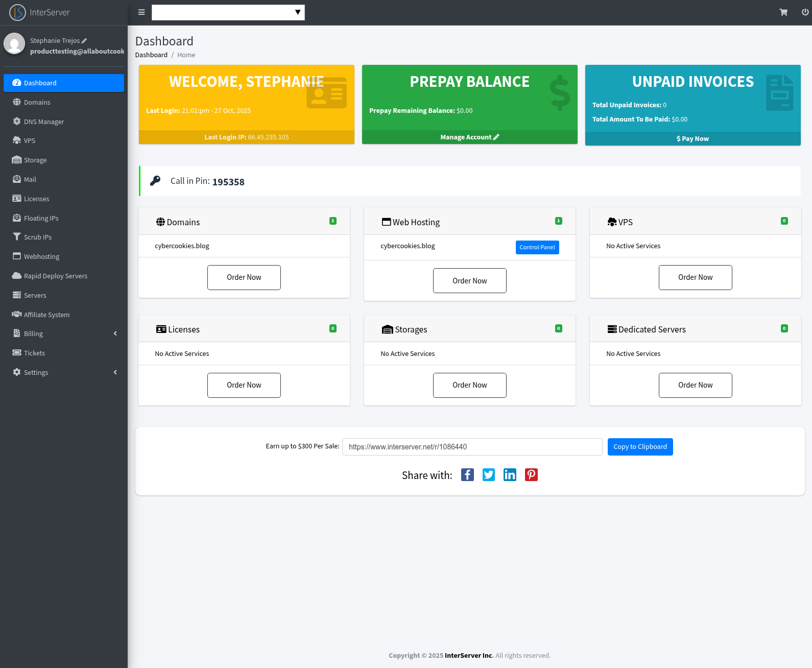Click Order Now under VPS card

click(695, 277)
